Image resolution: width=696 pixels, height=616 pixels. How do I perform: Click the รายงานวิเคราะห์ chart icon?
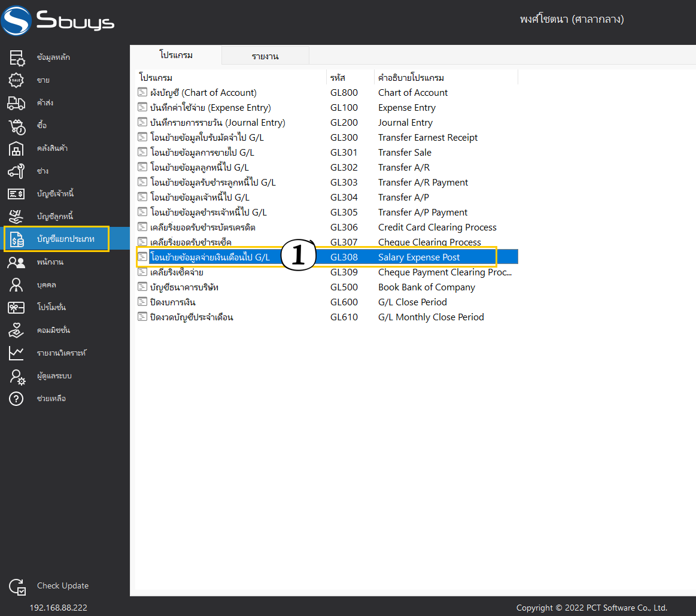point(16,353)
